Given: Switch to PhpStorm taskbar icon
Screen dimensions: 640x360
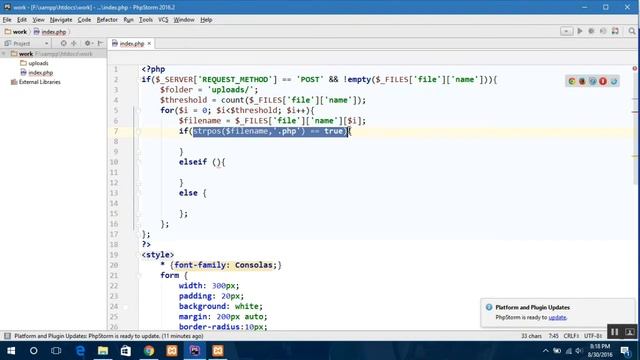Looking at the screenshot, I should pyautogui.click(x=195, y=351).
